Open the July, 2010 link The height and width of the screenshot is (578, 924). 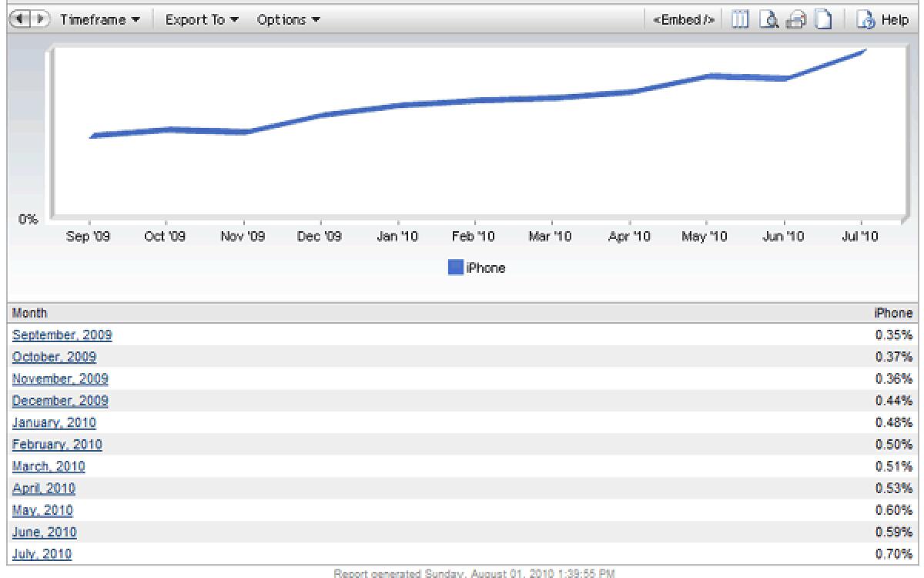(42, 554)
